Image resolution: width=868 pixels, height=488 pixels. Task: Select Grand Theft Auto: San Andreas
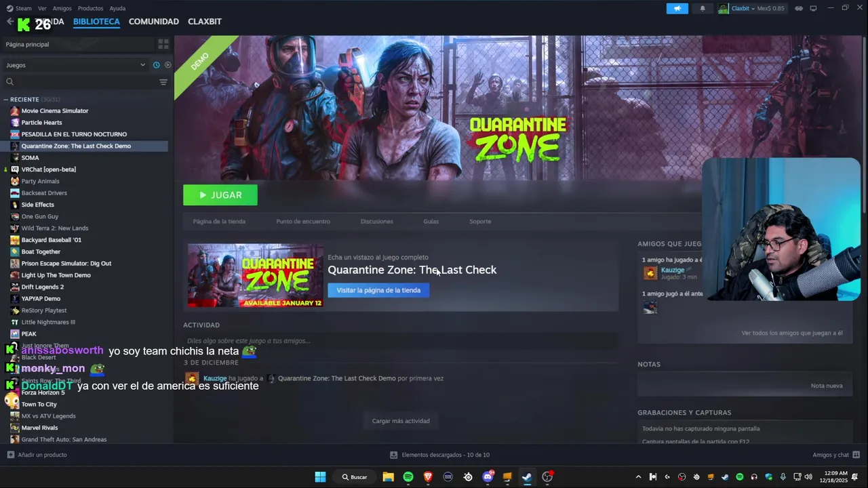tap(64, 440)
